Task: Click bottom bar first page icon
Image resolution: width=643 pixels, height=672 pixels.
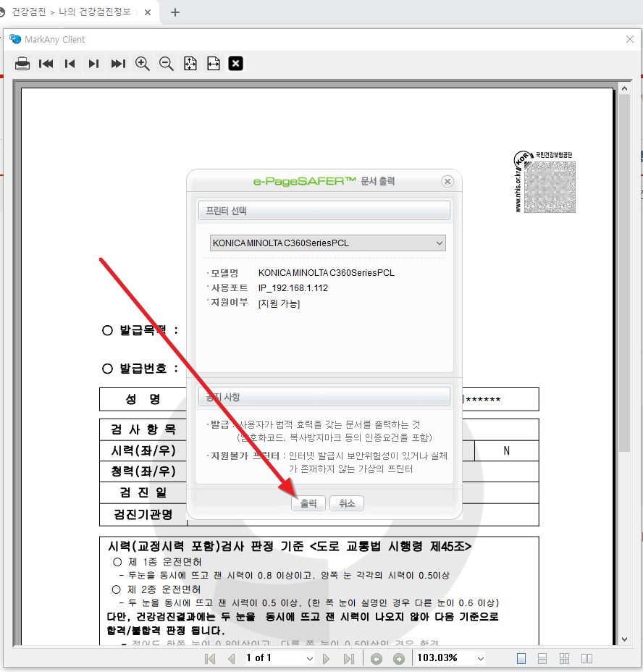Action: [210, 659]
